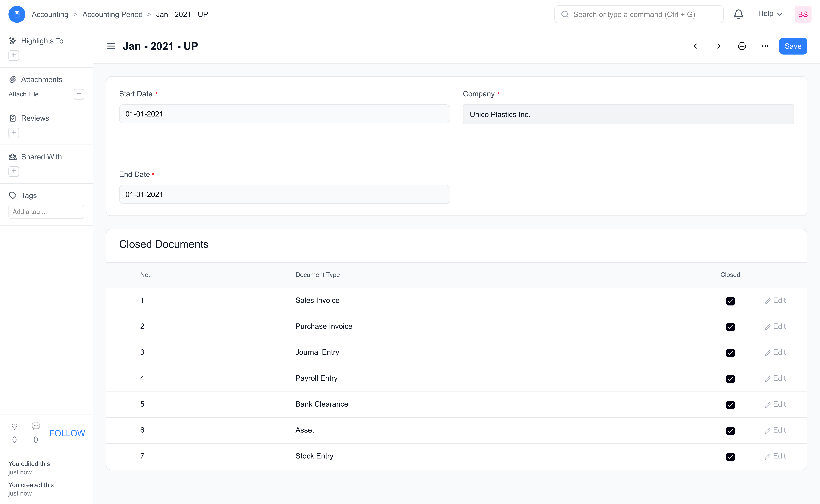This screenshot has width=820, height=504.
Task: Print this accounting period document
Action: pyautogui.click(x=742, y=46)
